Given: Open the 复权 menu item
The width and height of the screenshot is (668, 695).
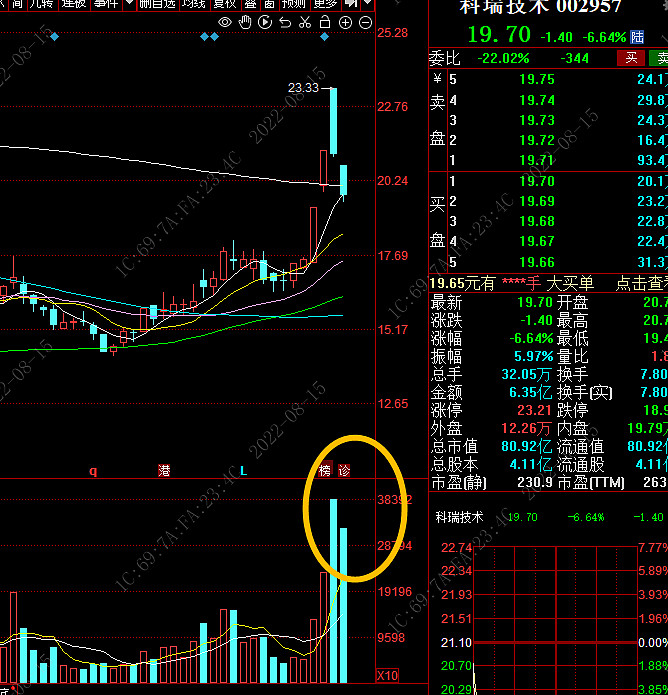Looking at the screenshot, I should click(x=224, y=4).
